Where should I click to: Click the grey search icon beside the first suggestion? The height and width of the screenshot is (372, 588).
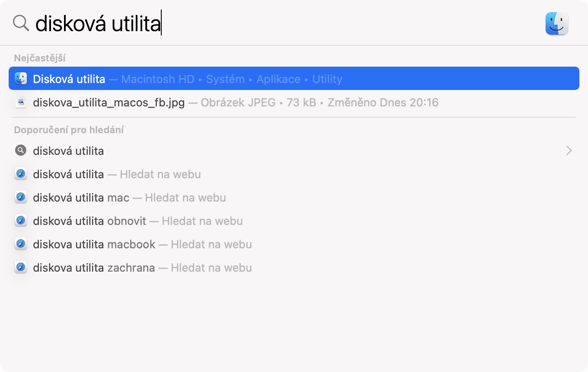click(20, 151)
